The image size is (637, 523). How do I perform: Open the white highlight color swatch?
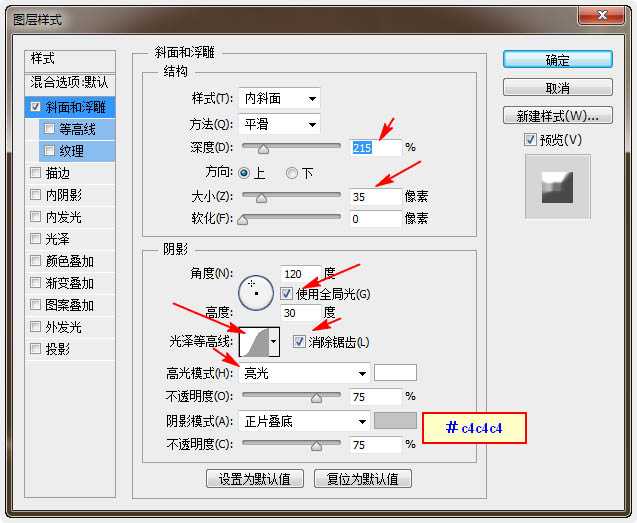pyautogui.click(x=395, y=373)
